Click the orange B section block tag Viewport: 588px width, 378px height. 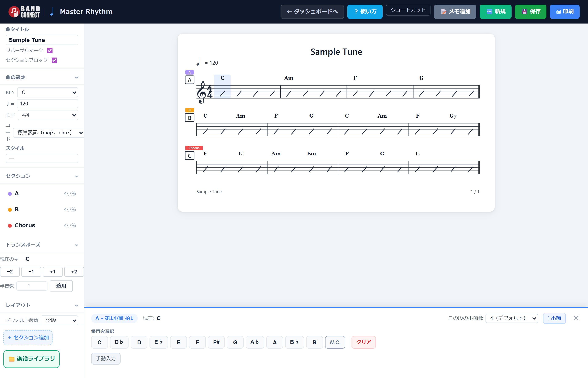pyautogui.click(x=189, y=110)
